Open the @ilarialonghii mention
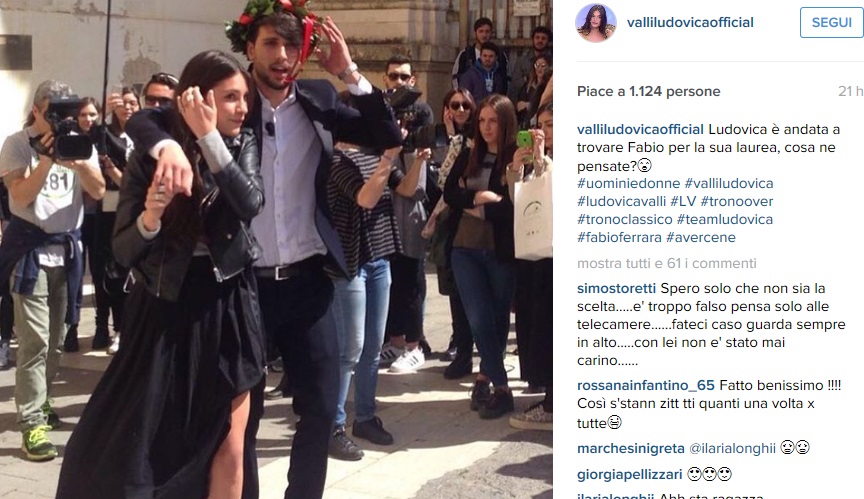Image resolution: width=864 pixels, height=499 pixels. tap(732, 449)
